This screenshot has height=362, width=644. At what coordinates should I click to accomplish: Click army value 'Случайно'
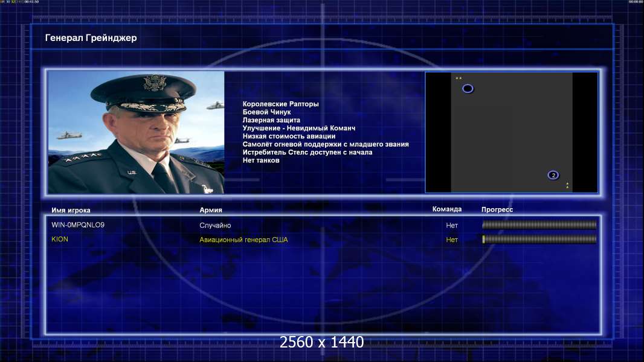[215, 225]
